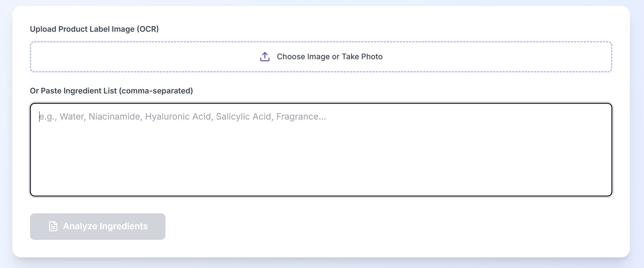Click inside the dashed upload drop zone
This screenshot has width=644, height=268.
click(x=141, y=57)
